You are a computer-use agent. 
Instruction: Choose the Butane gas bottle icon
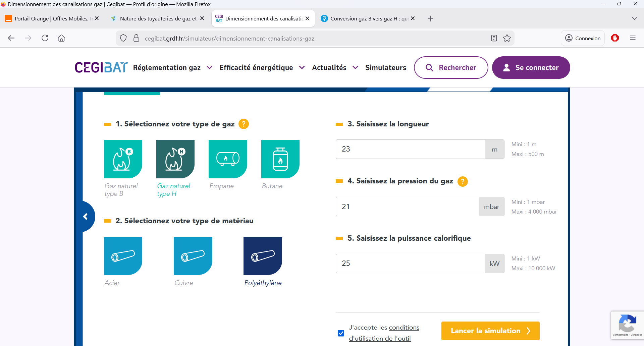point(280,159)
